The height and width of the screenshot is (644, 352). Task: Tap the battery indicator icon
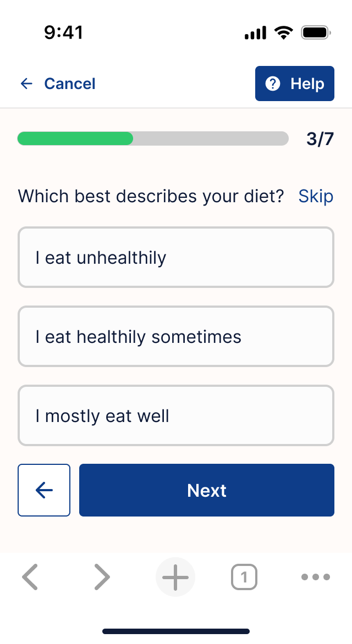315,33
